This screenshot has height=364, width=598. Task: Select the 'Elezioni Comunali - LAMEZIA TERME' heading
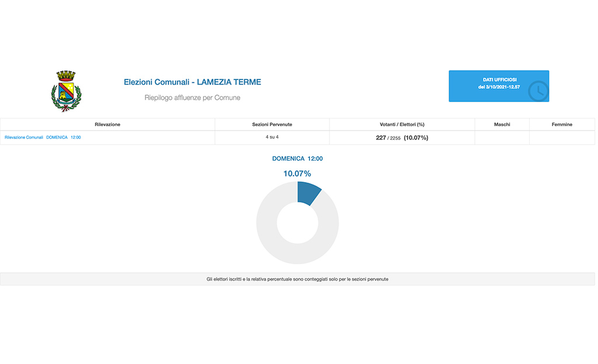click(x=192, y=82)
